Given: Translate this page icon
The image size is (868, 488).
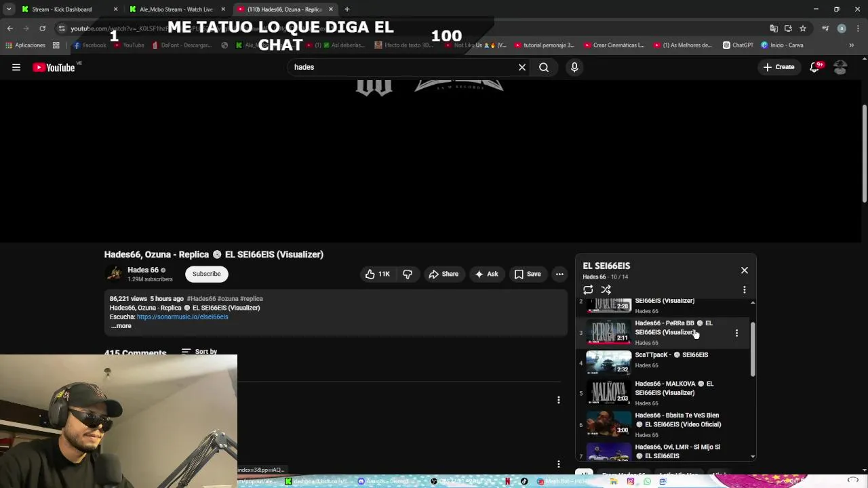Looking at the screenshot, I should point(774,28).
